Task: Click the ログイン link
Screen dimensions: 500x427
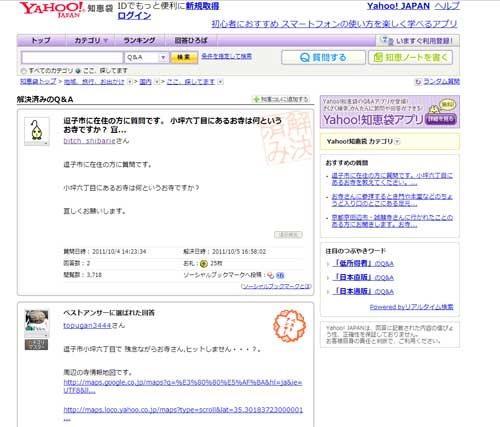Action: (134, 16)
